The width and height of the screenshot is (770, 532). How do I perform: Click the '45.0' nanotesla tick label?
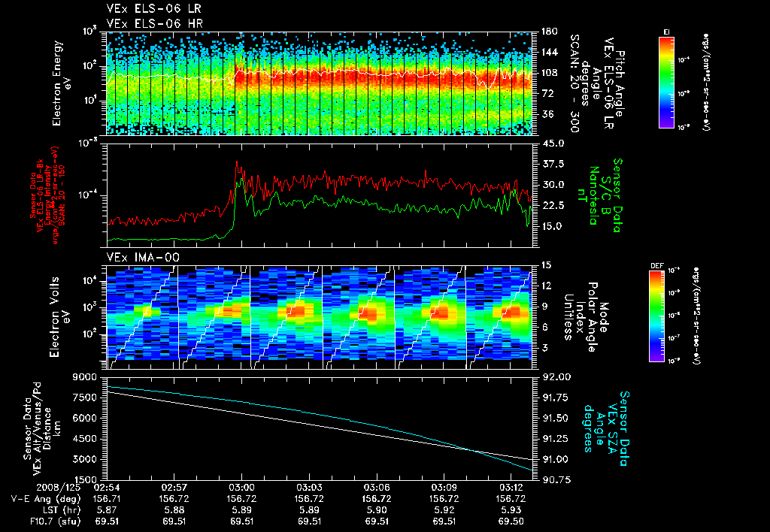[x=553, y=144]
